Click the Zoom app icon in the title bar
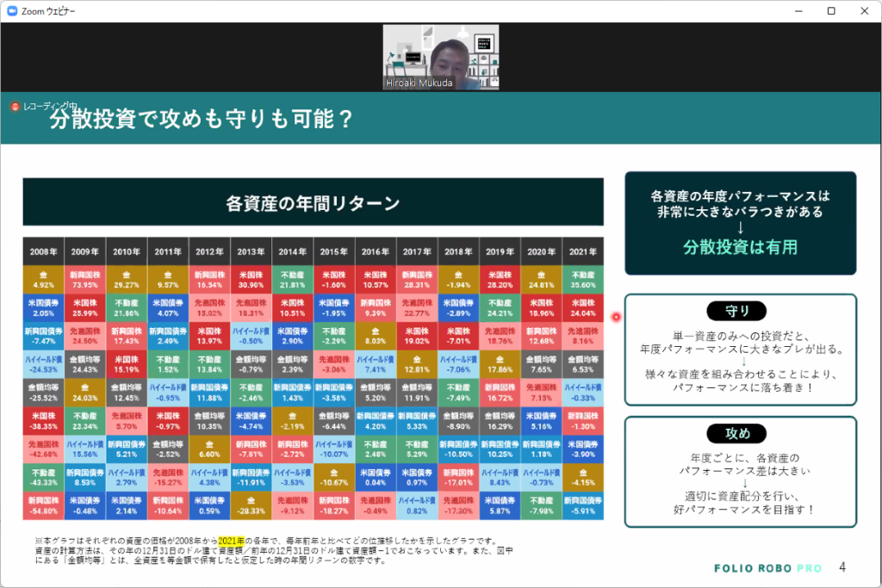 click(x=10, y=12)
